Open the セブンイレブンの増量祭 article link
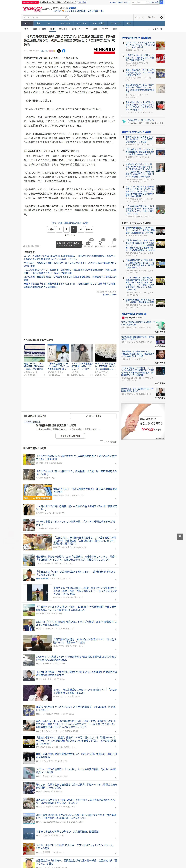 click(x=76, y=771)
